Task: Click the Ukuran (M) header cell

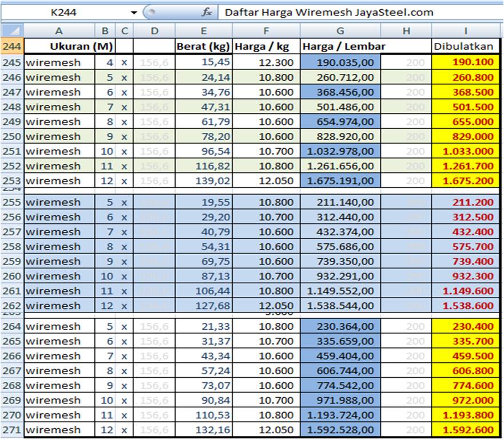Action: pyautogui.click(x=69, y=46)
